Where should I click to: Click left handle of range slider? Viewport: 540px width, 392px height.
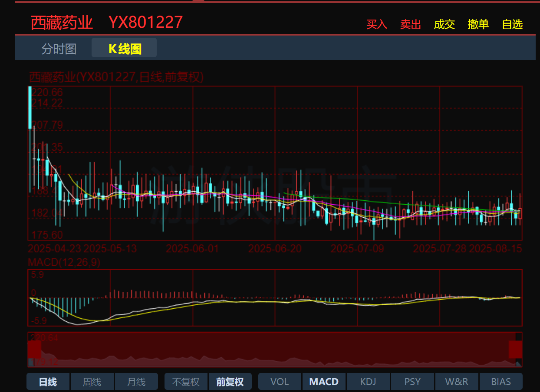[x=34, y=349]
